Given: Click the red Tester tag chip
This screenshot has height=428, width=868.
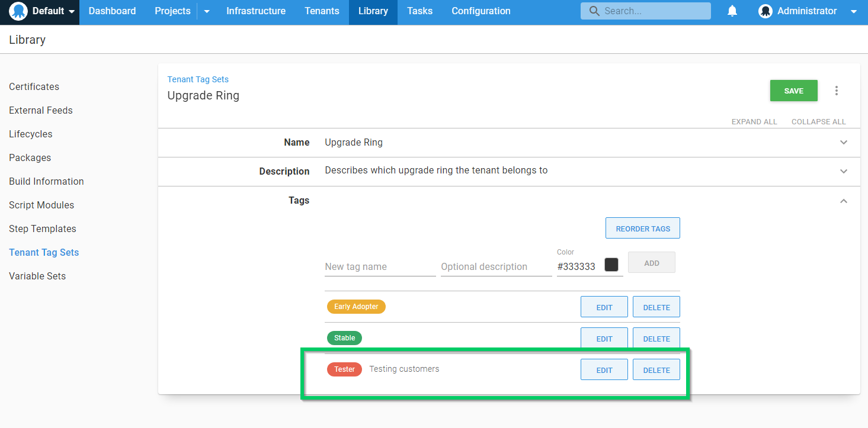Looking at the screenshot, I should pyautogui.click(x=344, y=369).
